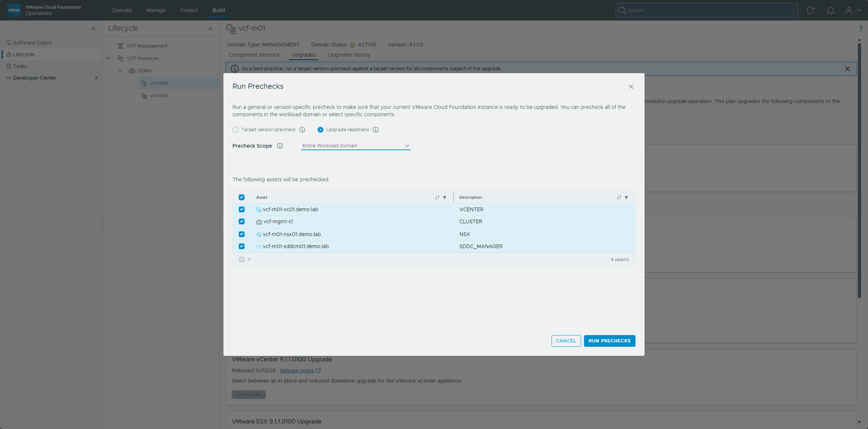Dismiss the best practice info banner

pos(847,69)
